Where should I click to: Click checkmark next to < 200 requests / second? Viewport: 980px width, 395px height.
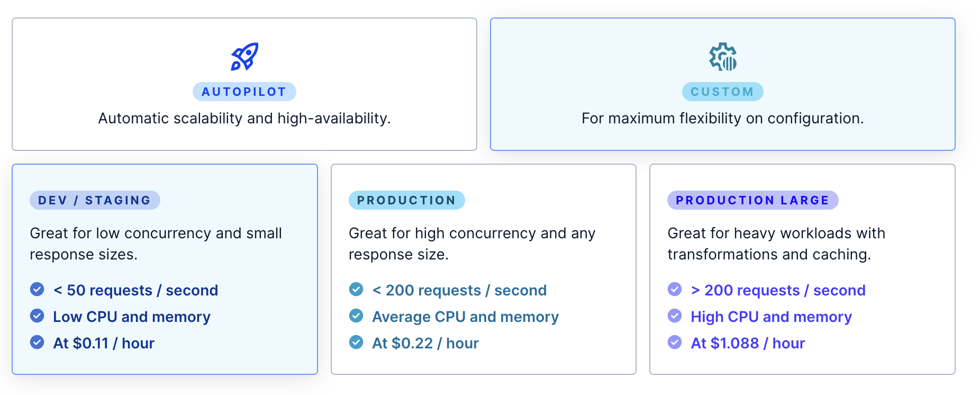[356, 290]
